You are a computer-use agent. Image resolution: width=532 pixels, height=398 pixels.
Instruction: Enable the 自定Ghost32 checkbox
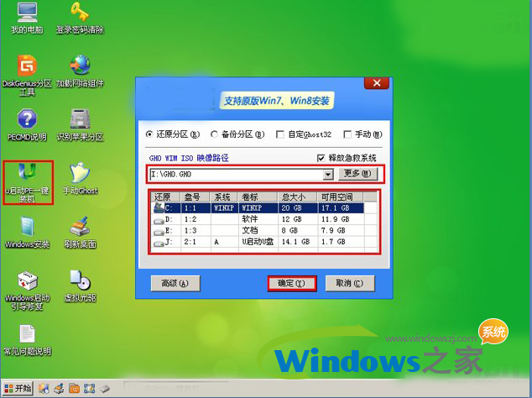pyautogui.click(x=280, y=134)
